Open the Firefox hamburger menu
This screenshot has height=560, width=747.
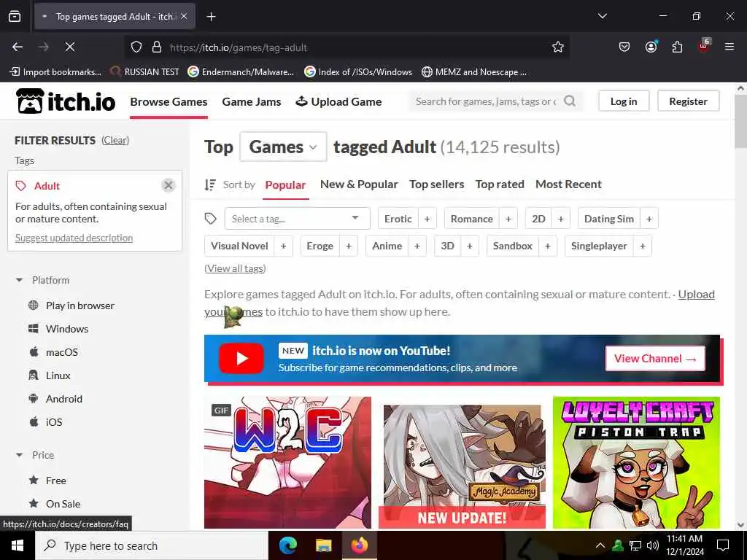[x=729, y=47]
